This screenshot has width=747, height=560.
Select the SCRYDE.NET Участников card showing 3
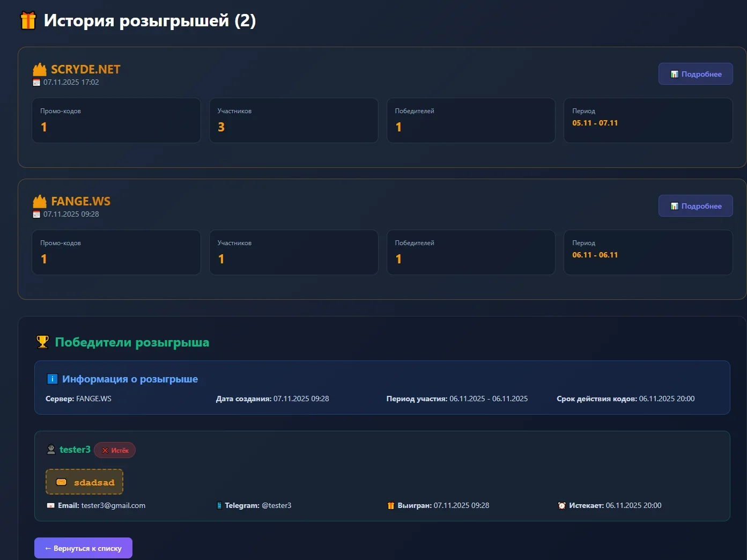(293, 121)
